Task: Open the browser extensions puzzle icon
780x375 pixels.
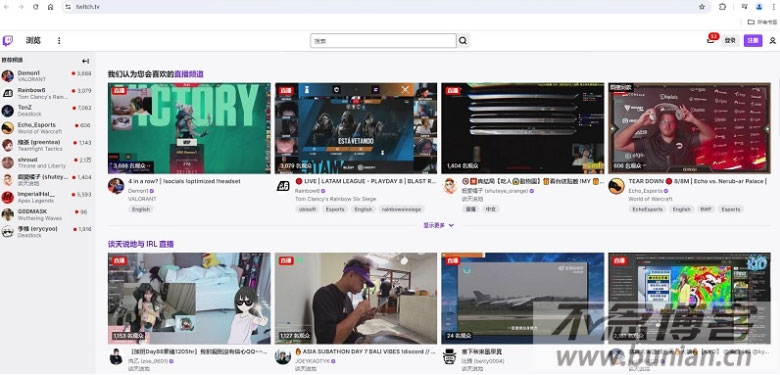Action: (722, 7)
